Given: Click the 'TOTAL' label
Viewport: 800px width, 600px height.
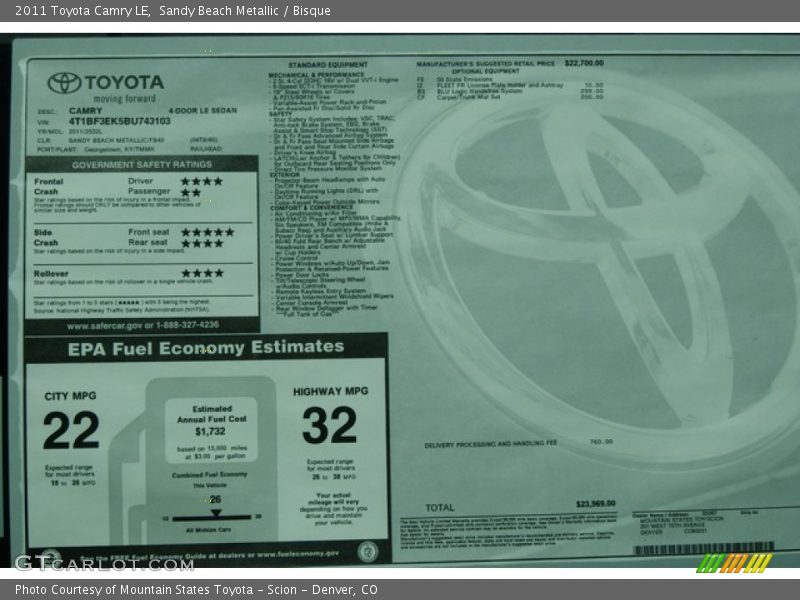Looking at the screenshot, I should 440,508.
